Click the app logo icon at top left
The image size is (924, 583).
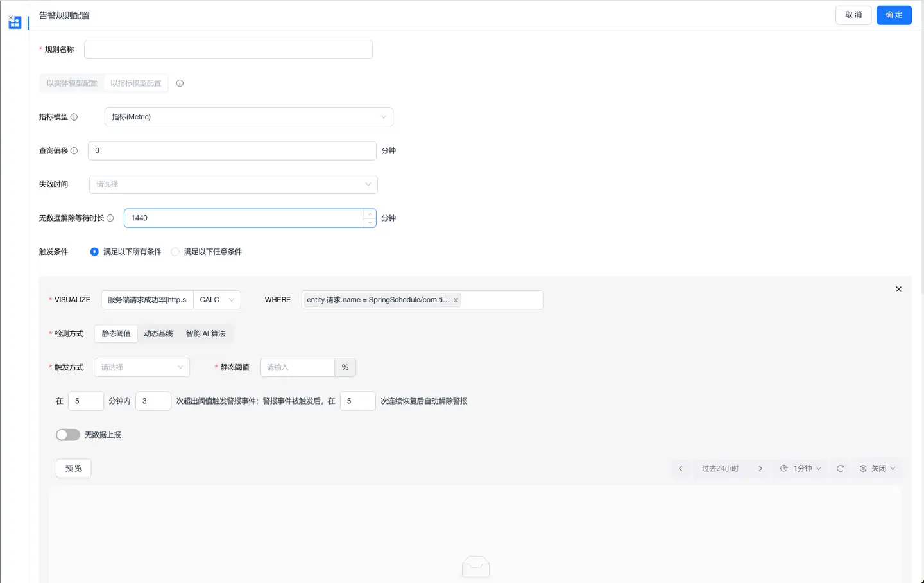pyautogui.click(x=15, y=22)
